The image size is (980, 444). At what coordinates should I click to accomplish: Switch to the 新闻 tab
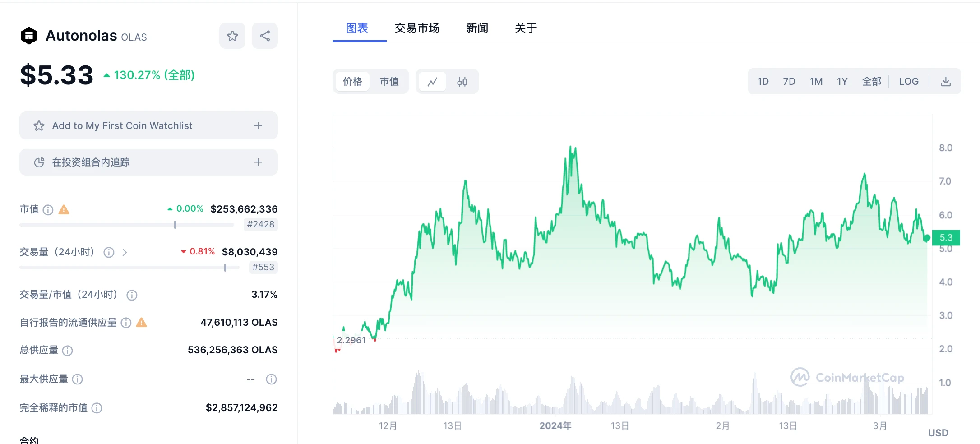coord(477,28)
